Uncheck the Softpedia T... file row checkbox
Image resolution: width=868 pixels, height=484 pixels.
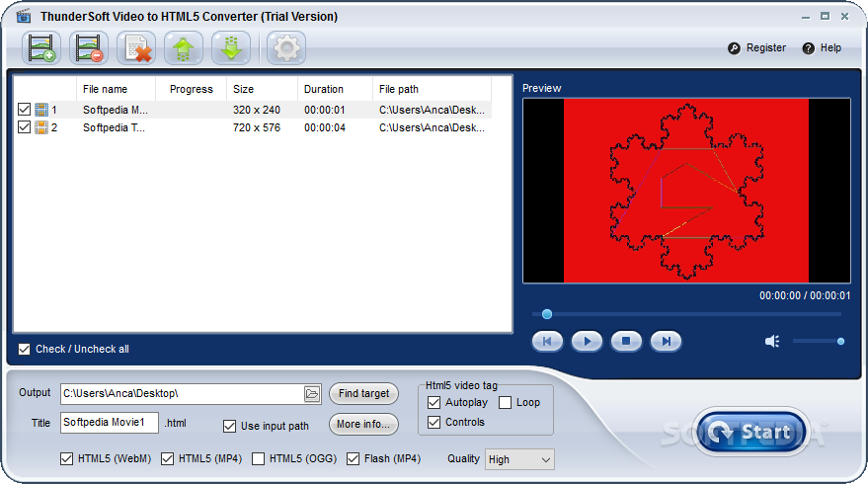(x=24, y=127)
